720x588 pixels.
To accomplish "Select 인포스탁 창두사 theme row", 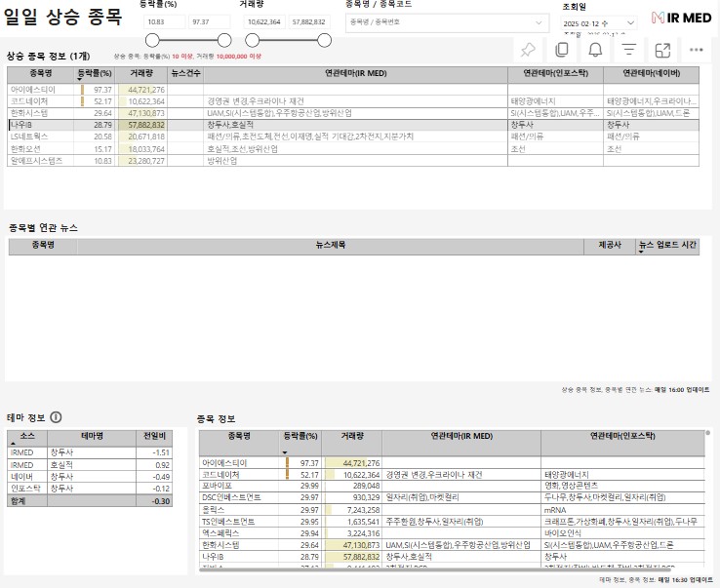I will point(90,489).
